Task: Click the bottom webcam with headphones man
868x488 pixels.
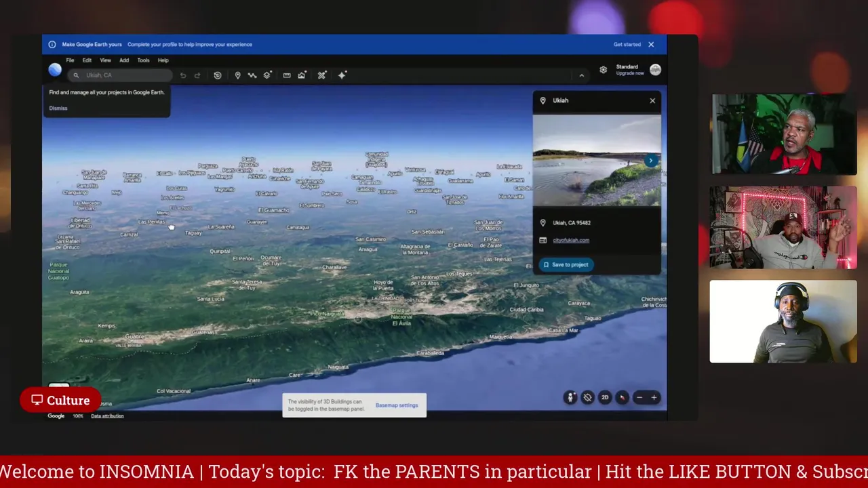Action: 783,321
